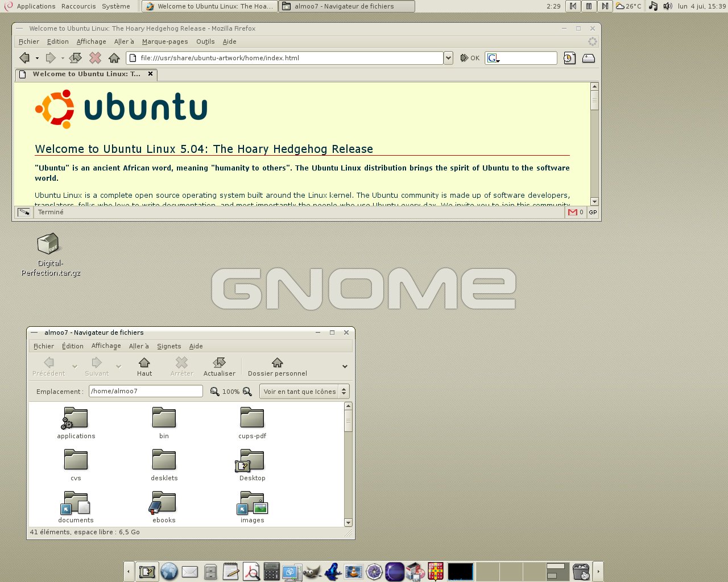Go forward in Firefox toolbar
Image resolution: width=728 pixels, height=582 pixels.
pos(50,57)
